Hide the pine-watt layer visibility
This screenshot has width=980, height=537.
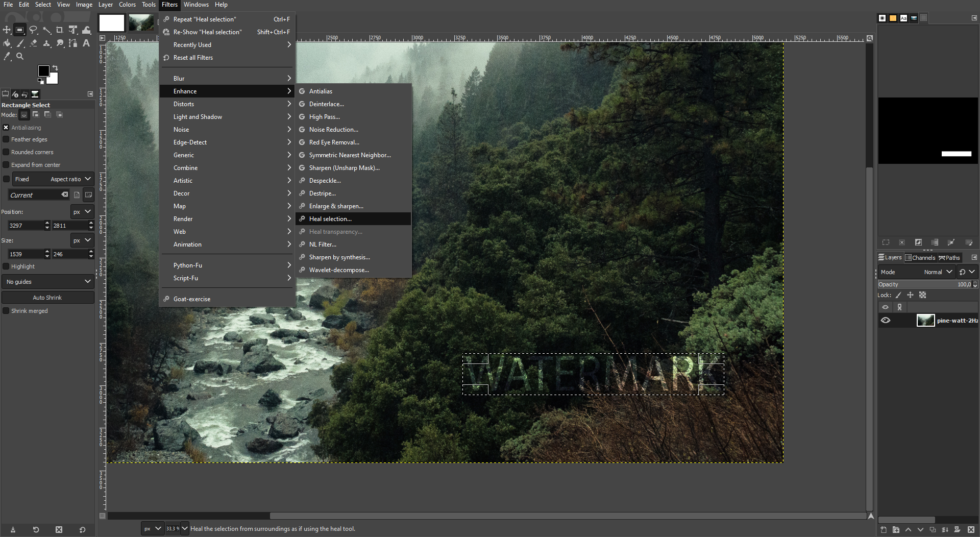(886, 320)
